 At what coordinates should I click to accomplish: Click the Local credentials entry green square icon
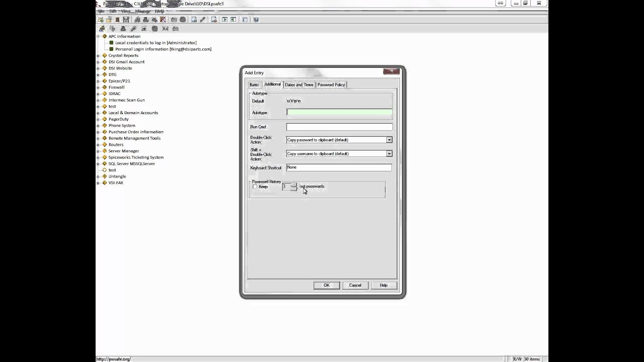tap(111, 43)
